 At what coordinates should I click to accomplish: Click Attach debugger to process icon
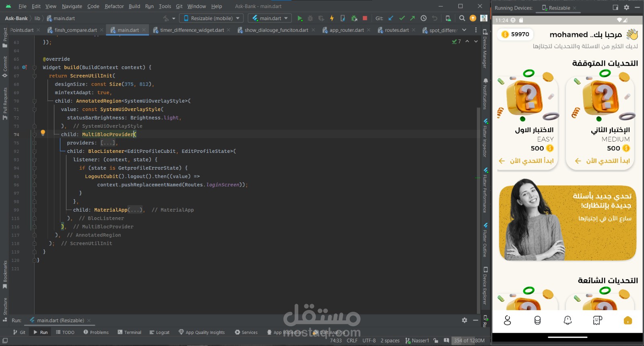tap(354, 18)
